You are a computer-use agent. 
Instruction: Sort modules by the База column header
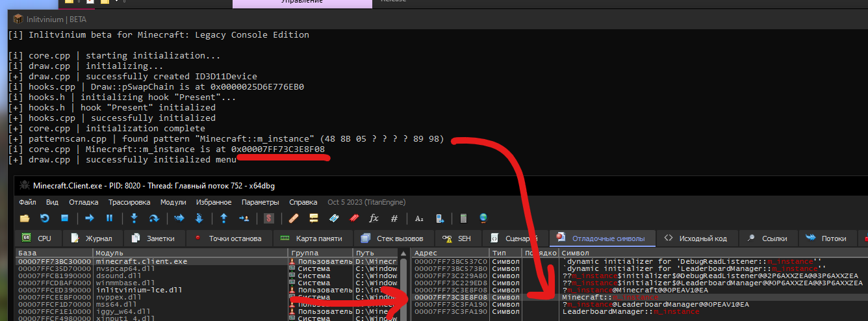[x=55, y=253]
